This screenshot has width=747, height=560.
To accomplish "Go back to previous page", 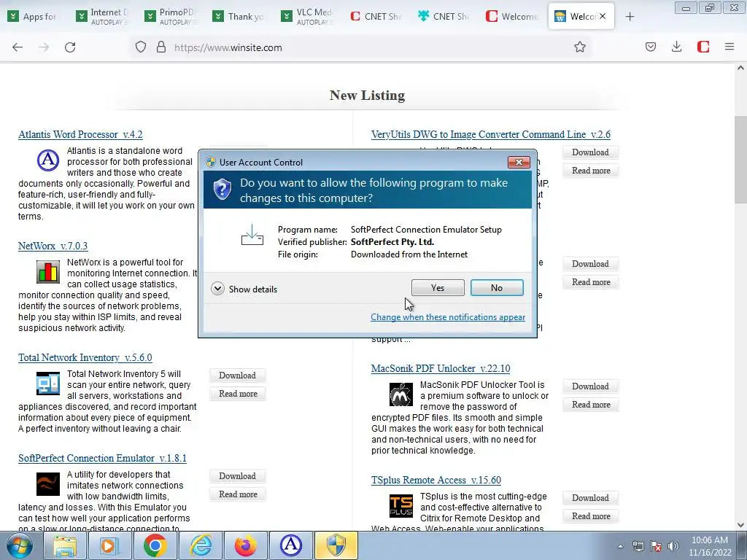I will (18, 47).
